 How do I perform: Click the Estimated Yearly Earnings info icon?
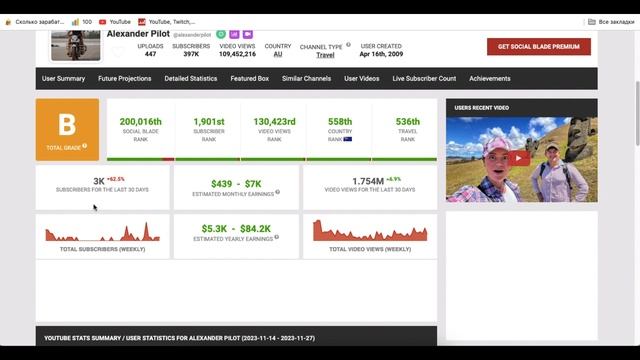point(277,237)
